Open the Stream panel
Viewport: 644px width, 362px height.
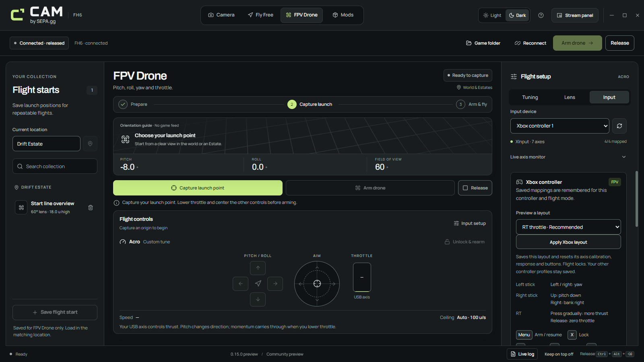pos(575,15)
